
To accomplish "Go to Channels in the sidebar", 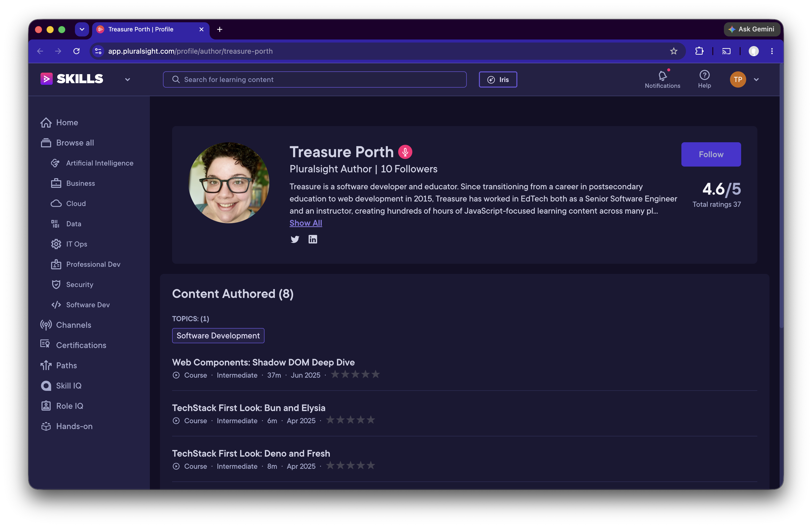I will tap(74, 325).
